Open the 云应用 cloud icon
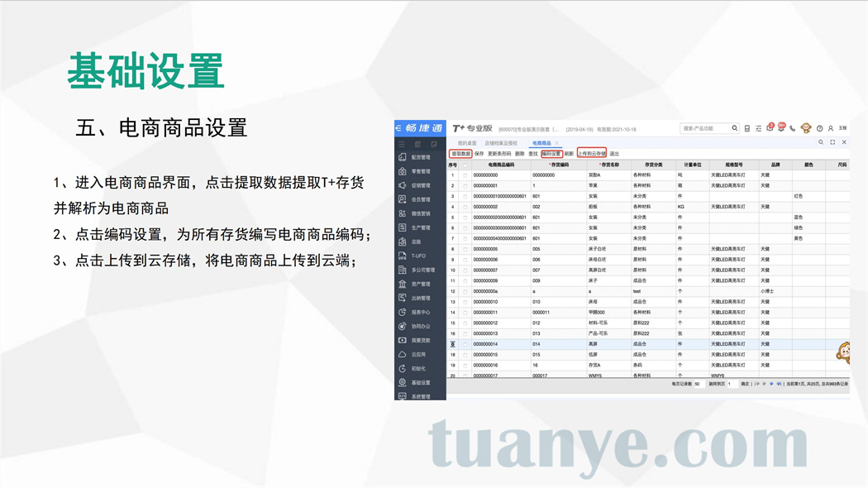This screenshot has height=488, width=868. [x=403, y=355]
